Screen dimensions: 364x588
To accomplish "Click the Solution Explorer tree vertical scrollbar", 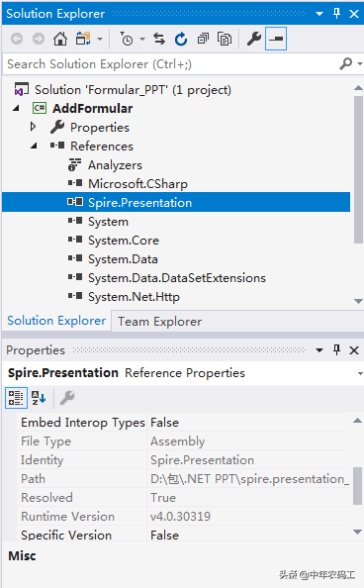I will [x=358, y=169].
